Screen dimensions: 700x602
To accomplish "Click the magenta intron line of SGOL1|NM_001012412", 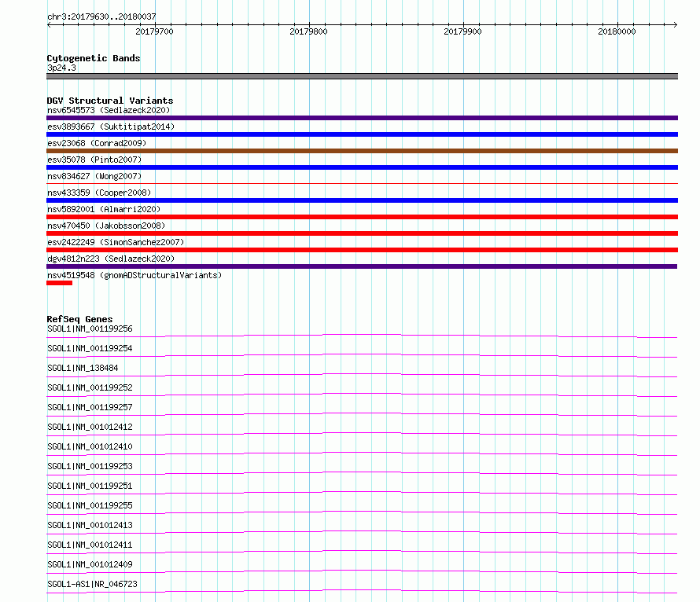I will tap(362, 434).
